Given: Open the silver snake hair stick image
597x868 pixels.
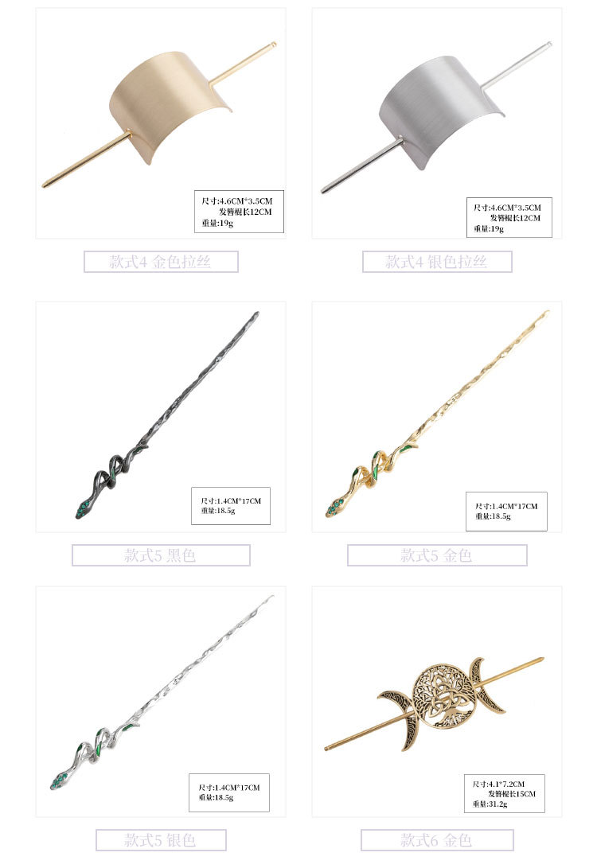Looking at the screenshot, I should pyautogui.click(x=161, y=702).
